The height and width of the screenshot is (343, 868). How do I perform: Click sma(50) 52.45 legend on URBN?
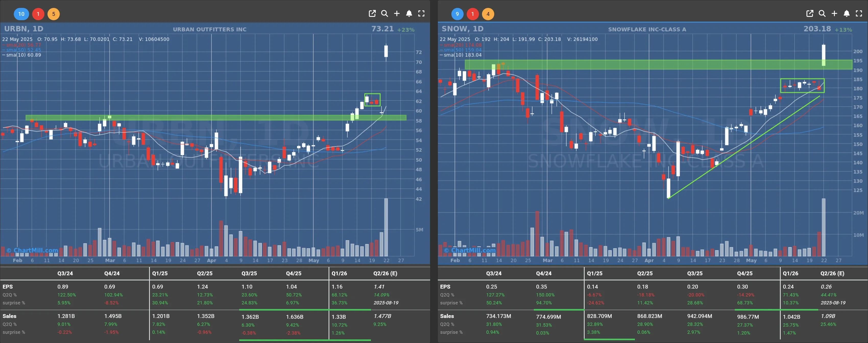[21, 50]
